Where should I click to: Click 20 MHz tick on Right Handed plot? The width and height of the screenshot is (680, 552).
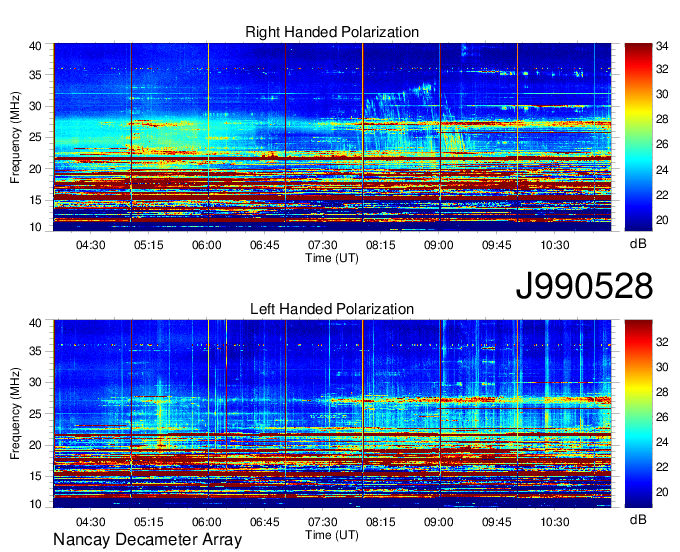[x=36, y=169]
